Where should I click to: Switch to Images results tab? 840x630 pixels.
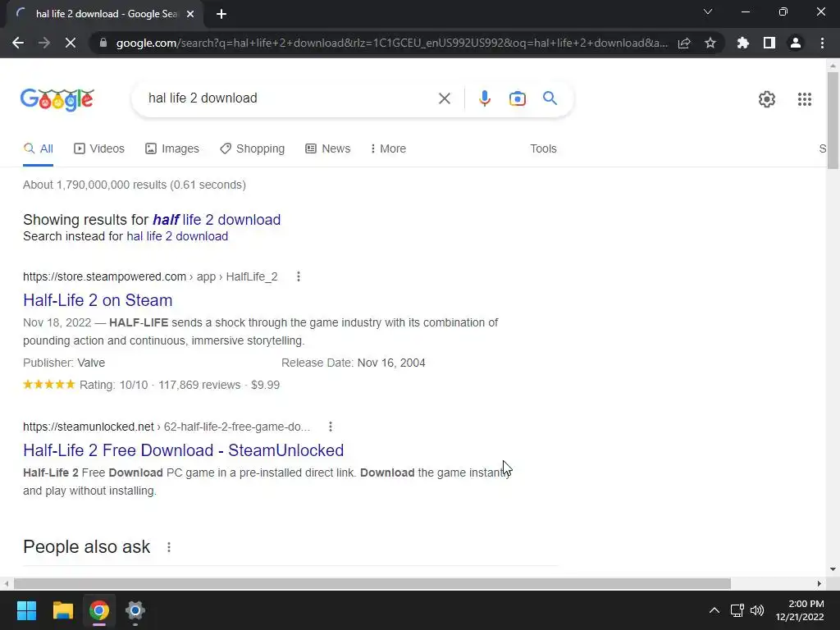click(x=172, y=149)
